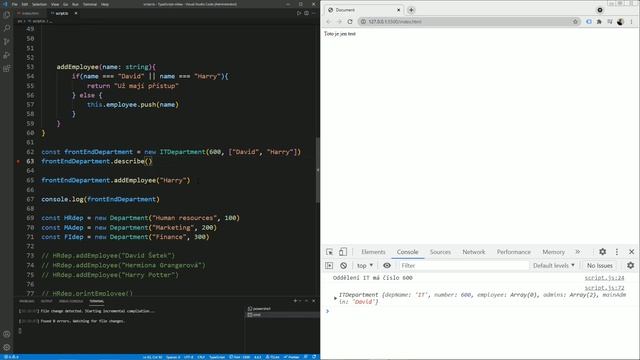This screenshot has height=360, width=640.
Task: Open notifications bell in VS Code status bar
Action: coord(314,357)
